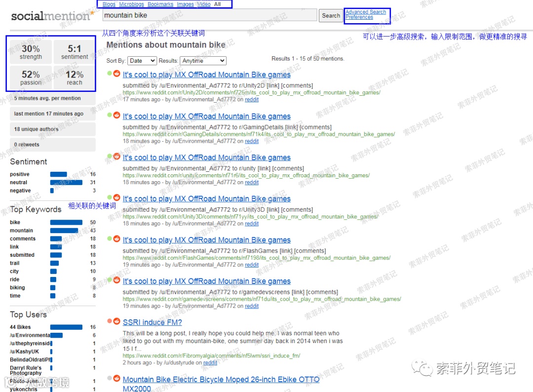Image resolution: width=533 pixels, height=392 pixels.
Task: Switch to the Images tab
Action: coord(185,4)
